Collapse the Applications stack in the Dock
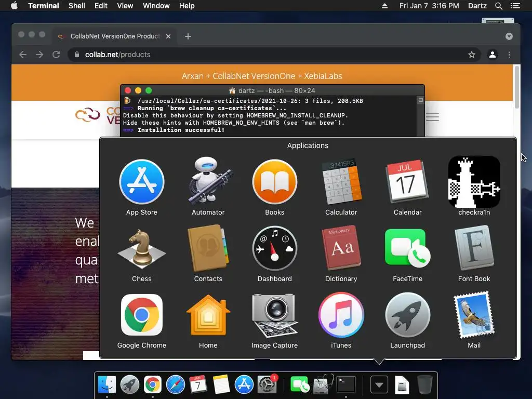 click(379, 385)
